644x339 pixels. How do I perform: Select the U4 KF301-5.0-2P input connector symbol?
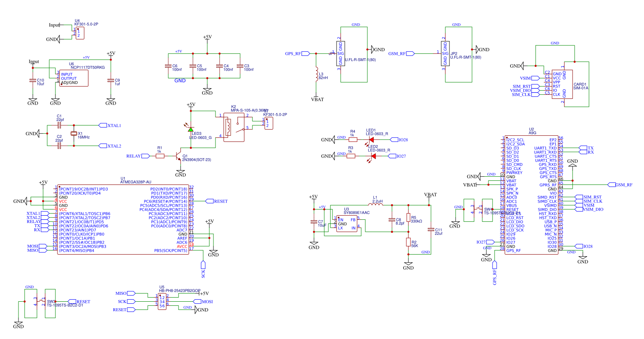tap(80, 33)
